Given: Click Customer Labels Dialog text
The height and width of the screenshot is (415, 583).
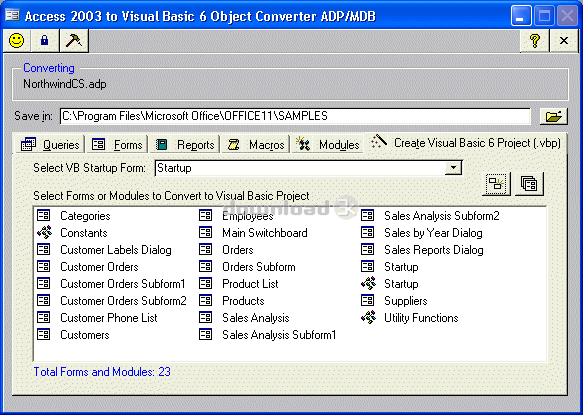Looking at the screenshot, I should point(116,250).
